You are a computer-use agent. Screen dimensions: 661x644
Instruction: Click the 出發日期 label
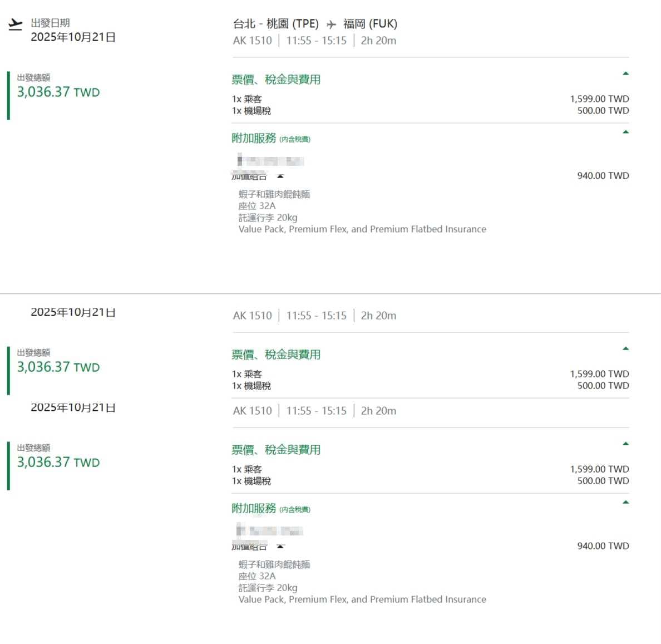[x=50, y=23]
